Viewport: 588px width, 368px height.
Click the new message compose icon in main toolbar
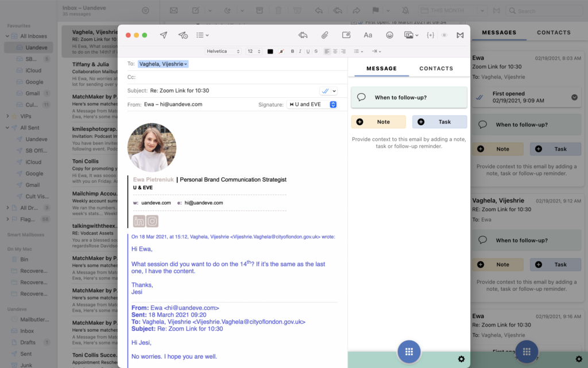196,10
